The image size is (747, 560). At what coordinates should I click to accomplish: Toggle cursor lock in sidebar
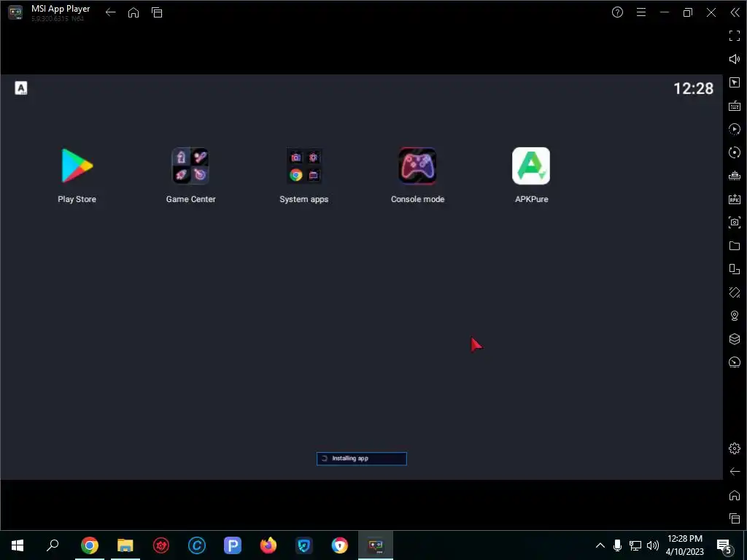735,82
